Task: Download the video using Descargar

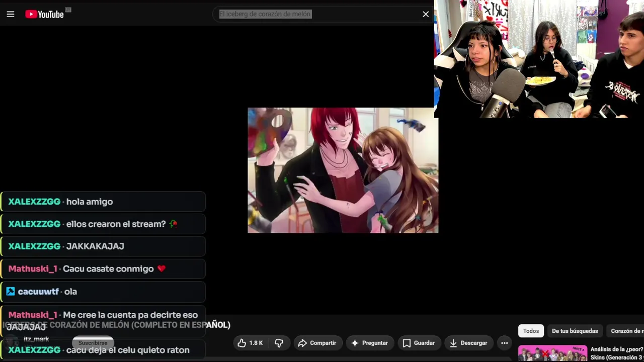Action: click(x=468, y=343)
